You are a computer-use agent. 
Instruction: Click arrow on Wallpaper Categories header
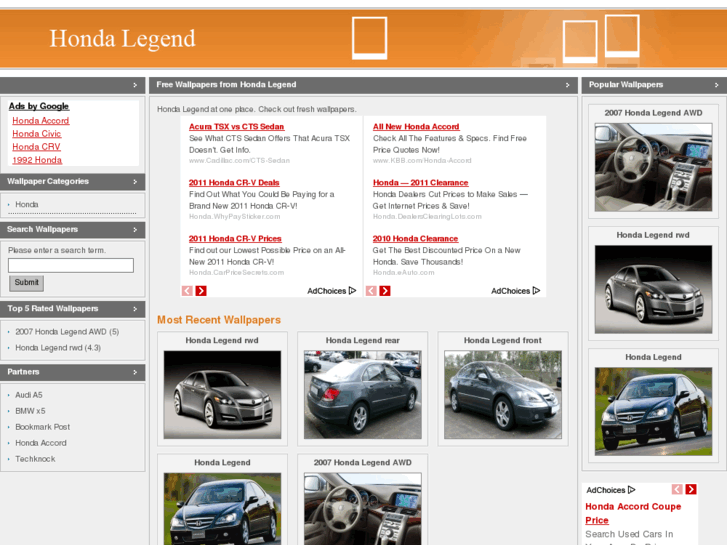click(x=135, y=182)
